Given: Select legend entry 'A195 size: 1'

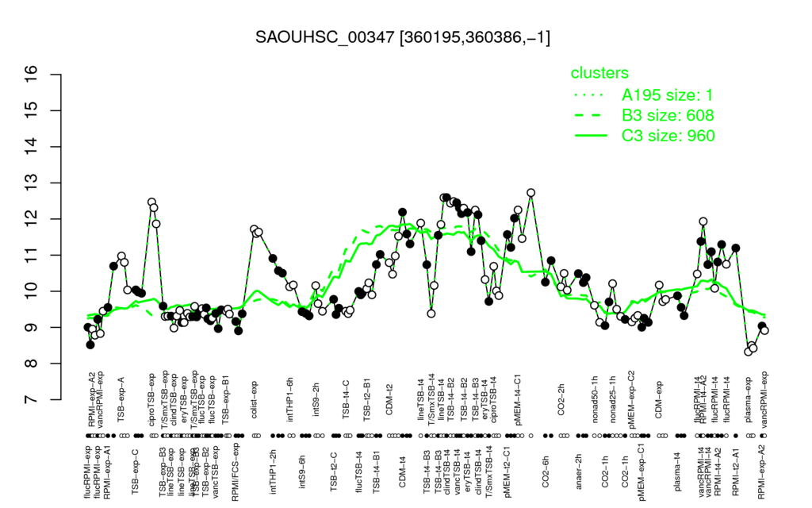Looking at the screenshot, I should (x=667, y=95).
